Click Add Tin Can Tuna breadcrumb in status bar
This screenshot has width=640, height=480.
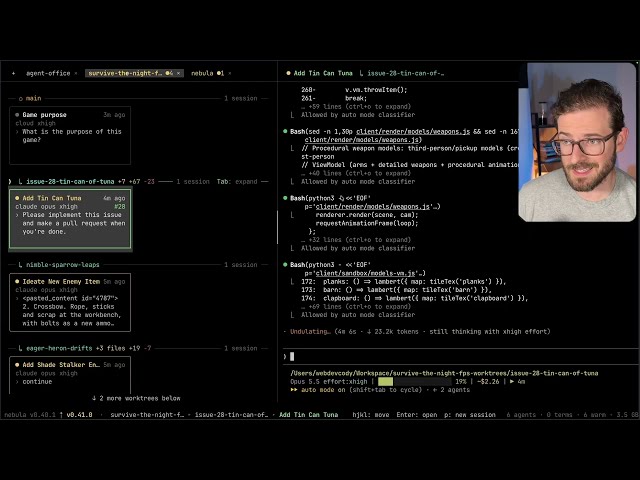click(x=309, y=415)
